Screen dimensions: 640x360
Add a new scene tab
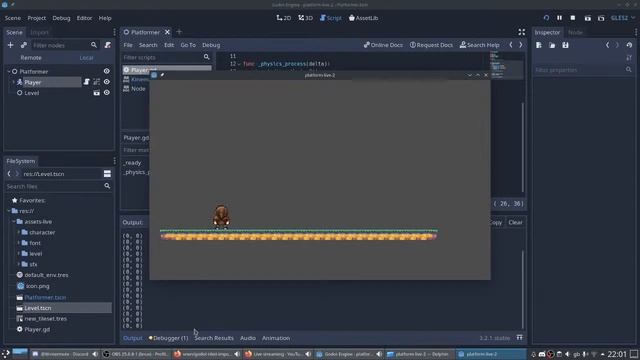coord(179,32)
